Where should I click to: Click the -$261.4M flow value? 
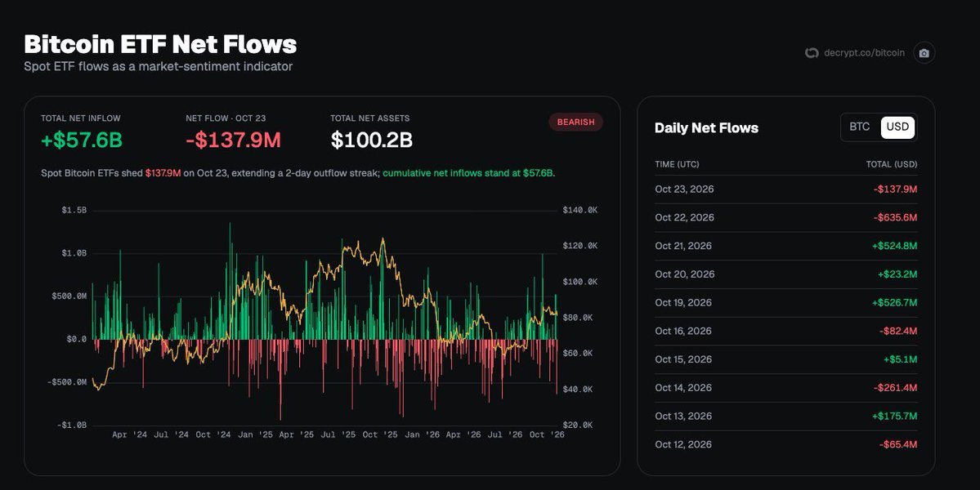(895, 388)
